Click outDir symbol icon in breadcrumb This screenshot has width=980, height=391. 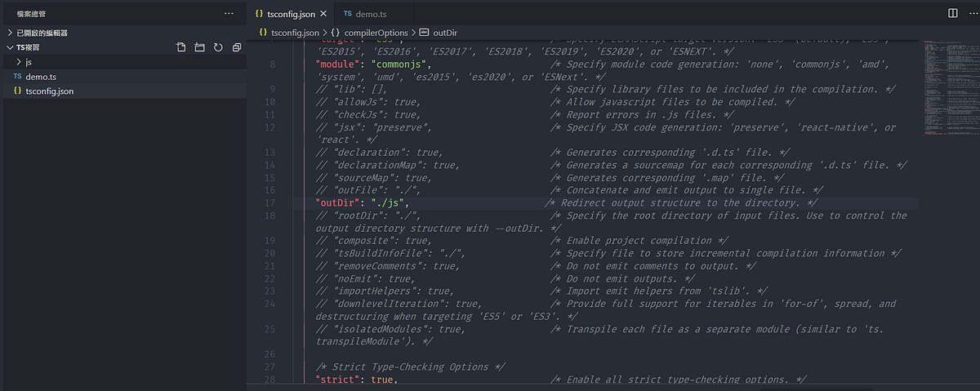pyautogui.click(x=424, y=32)
